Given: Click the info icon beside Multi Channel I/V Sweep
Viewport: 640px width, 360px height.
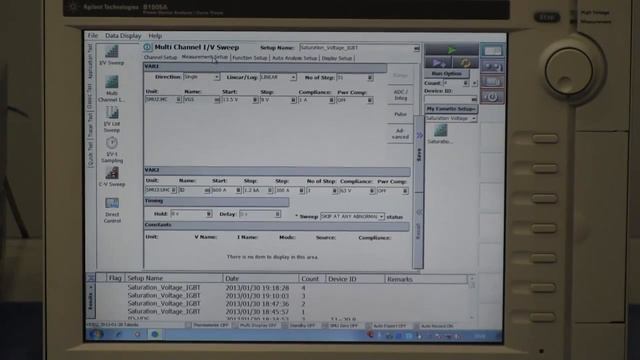Looking at the screenshot, I should 147,47.
